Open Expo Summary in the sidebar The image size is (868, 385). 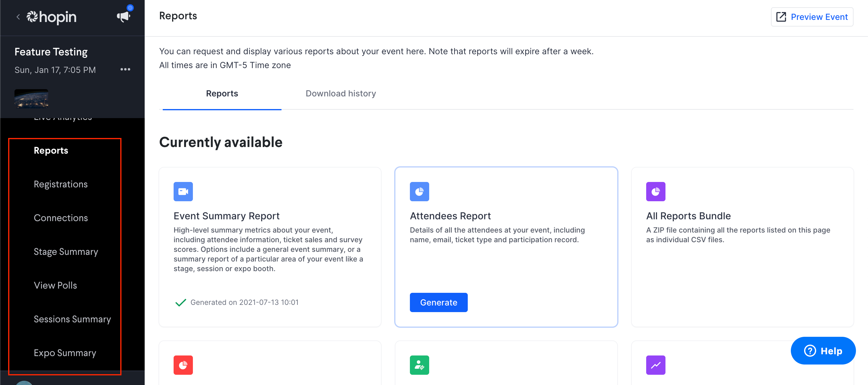click(x=65, y=353)
